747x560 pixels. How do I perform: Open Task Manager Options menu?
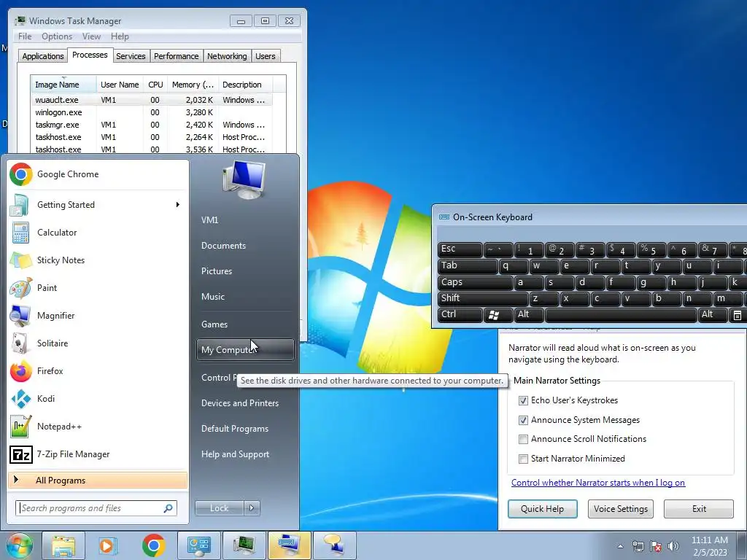pyautogui.click(x=57, y=36)
